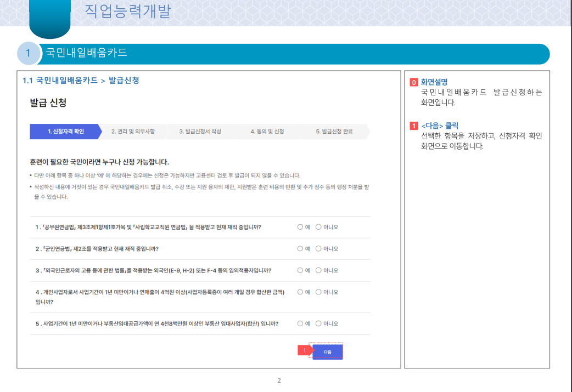Click question 2 text about 군인연금법
This screenshot has width=572, height=392.
tap(97, 249)
